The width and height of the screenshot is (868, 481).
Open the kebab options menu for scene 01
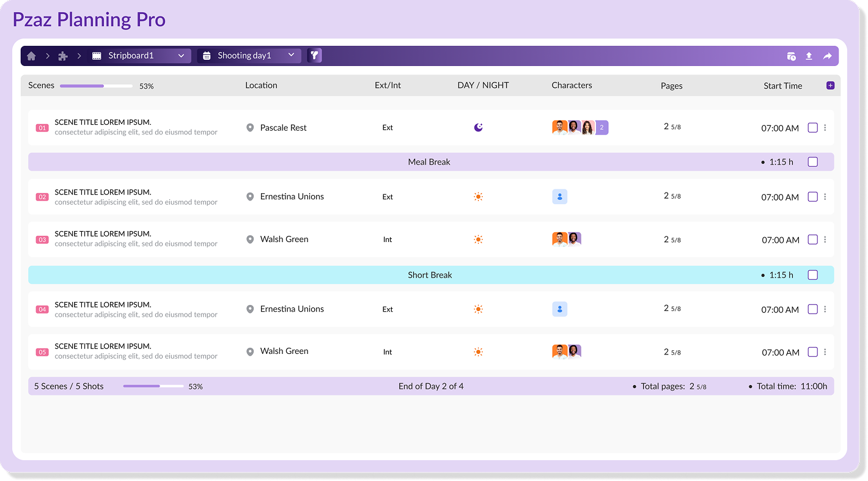pos(825,128)
